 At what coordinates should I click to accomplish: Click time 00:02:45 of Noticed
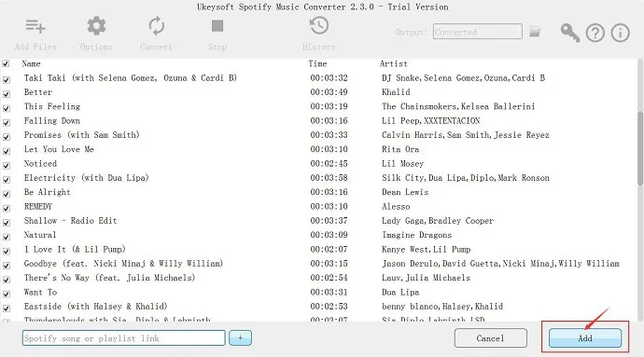pyautogui.click(x=329, y=164)
